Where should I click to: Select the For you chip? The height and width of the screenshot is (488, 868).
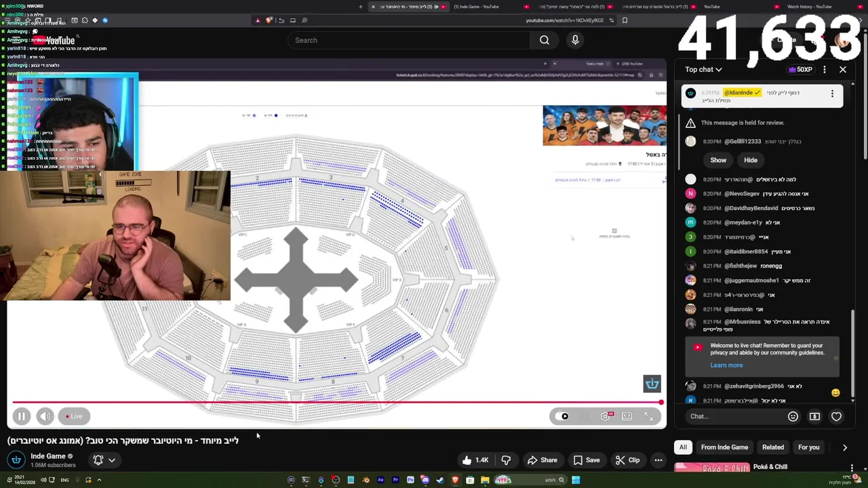click(x=808, y=447)
